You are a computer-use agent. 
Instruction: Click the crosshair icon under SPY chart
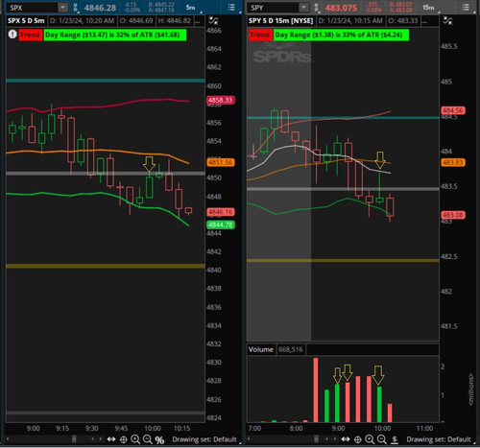click(358, 439)
